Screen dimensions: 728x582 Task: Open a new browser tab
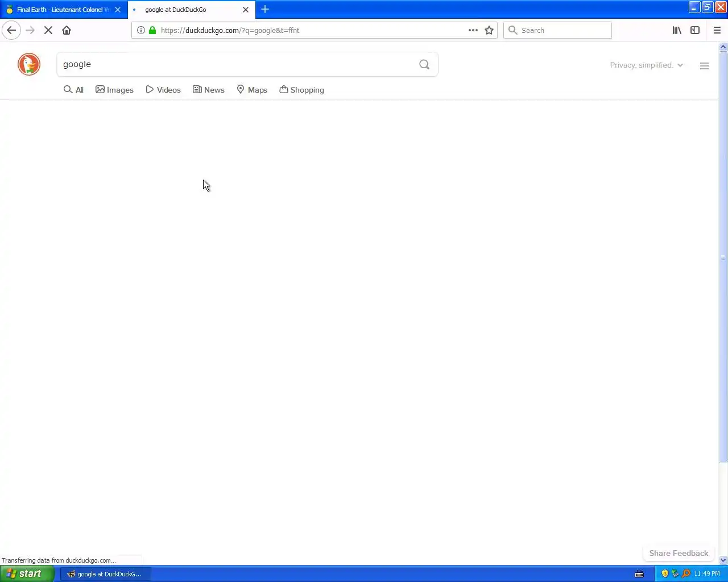265,9
